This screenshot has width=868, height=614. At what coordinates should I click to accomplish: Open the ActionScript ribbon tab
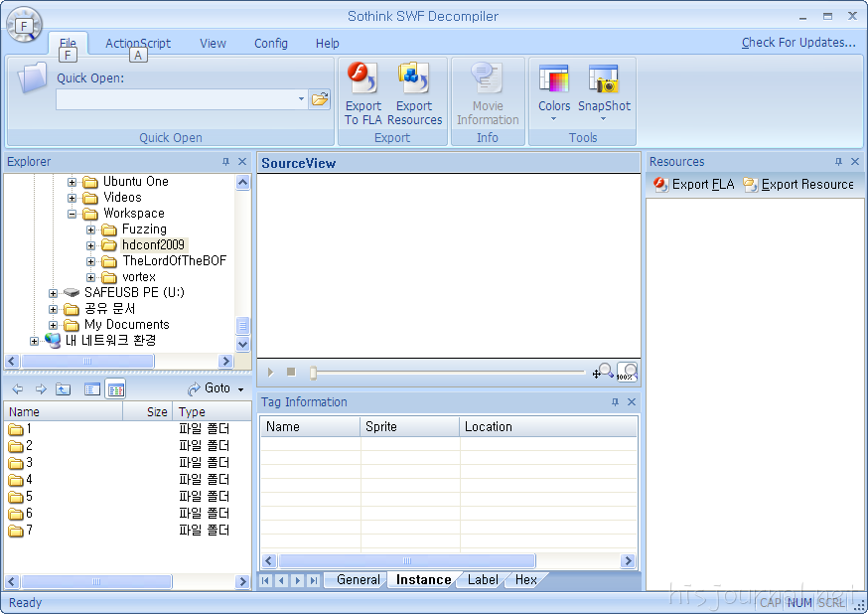[138, 43]
